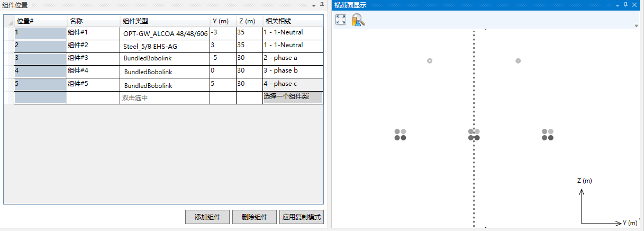
Task: Click the 相关相线 column header
Action: tap(293, 21)
